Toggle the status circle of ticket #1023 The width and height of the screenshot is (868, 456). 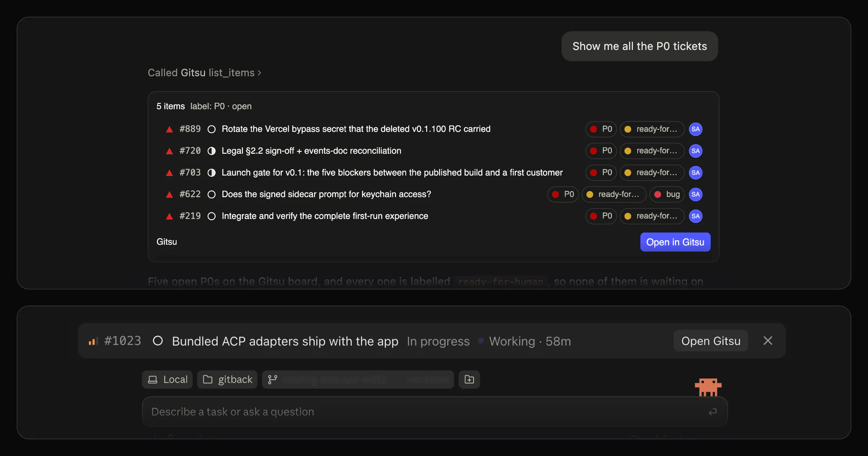tap(158, 341)
